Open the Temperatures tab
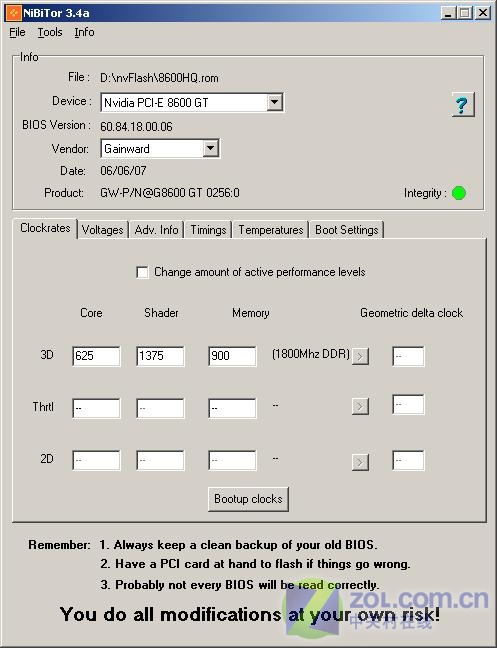This screenshot has width=497, height=648. 271,230
